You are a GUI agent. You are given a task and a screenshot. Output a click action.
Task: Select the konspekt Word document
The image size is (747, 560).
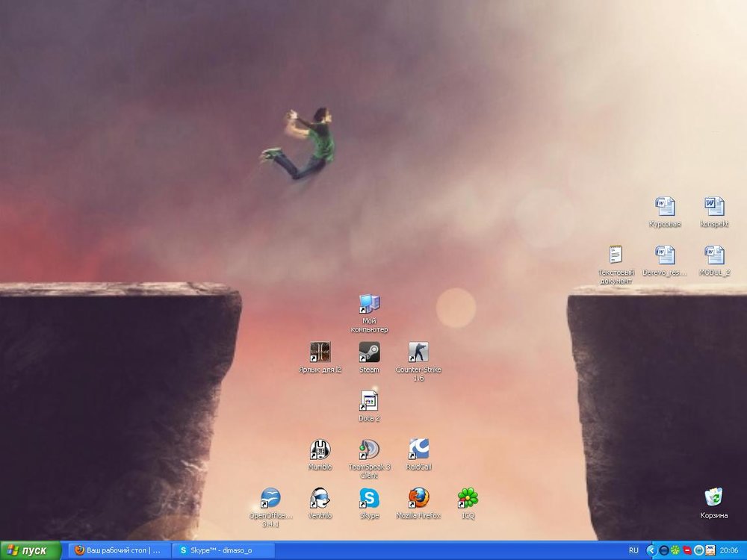713,207
